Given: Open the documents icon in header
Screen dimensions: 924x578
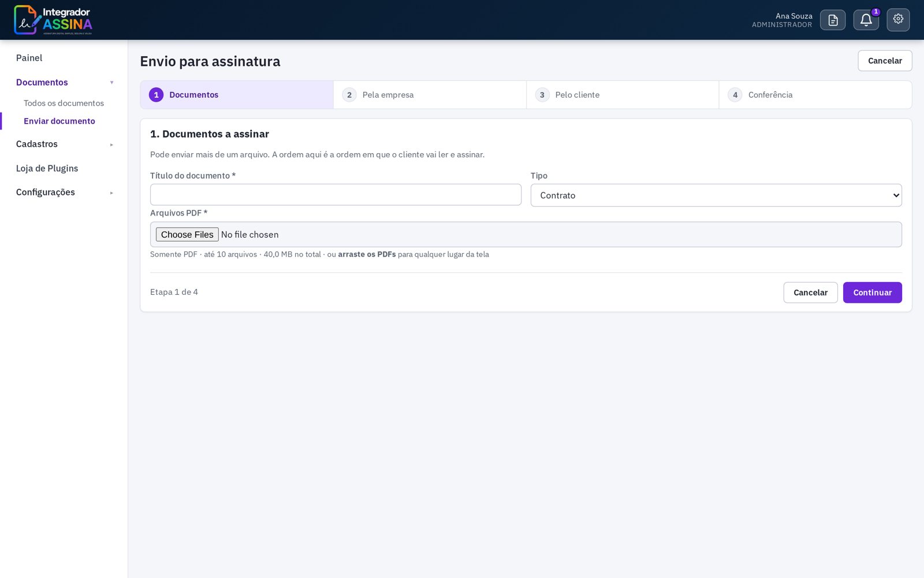Looking at the screenshot, I should [833, 20].
